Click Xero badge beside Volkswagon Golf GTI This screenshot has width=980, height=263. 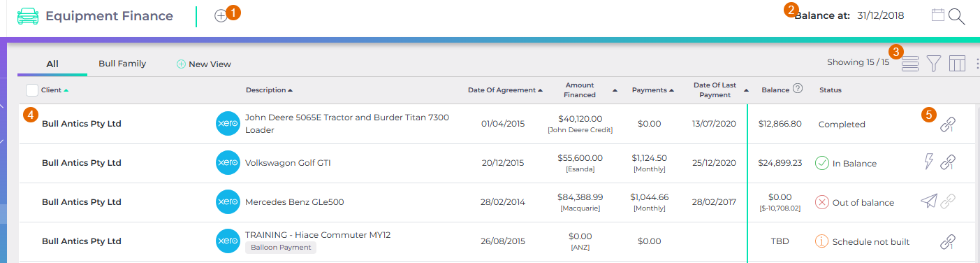coord(228,163)
